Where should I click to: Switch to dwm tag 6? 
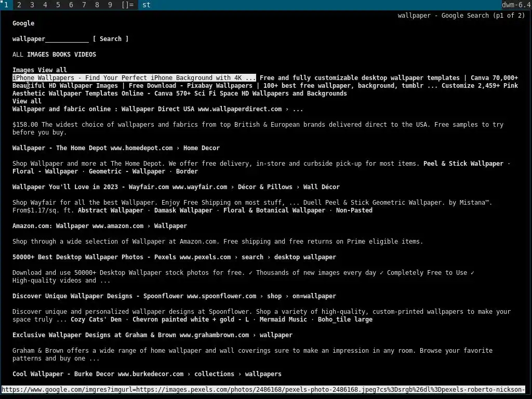[71, 5]
